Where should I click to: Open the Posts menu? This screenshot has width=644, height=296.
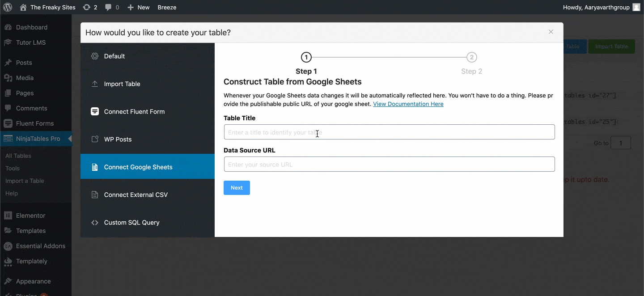point(36,63)
